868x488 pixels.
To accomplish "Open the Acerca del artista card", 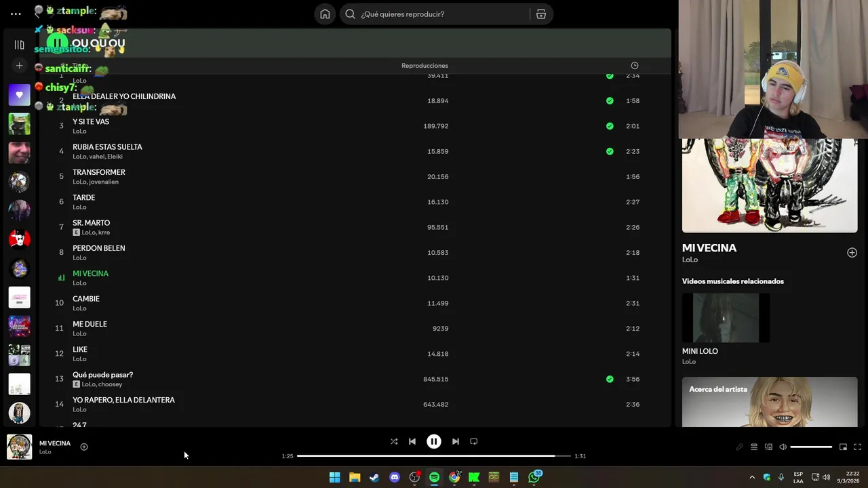I will [770, 402].
